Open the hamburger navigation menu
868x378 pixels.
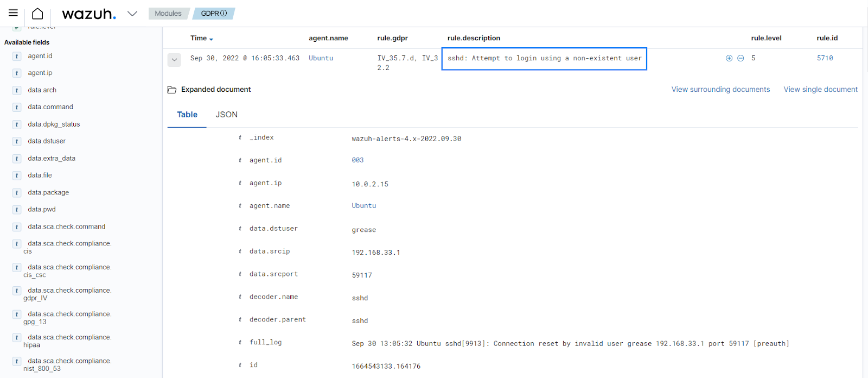(13, 13)
